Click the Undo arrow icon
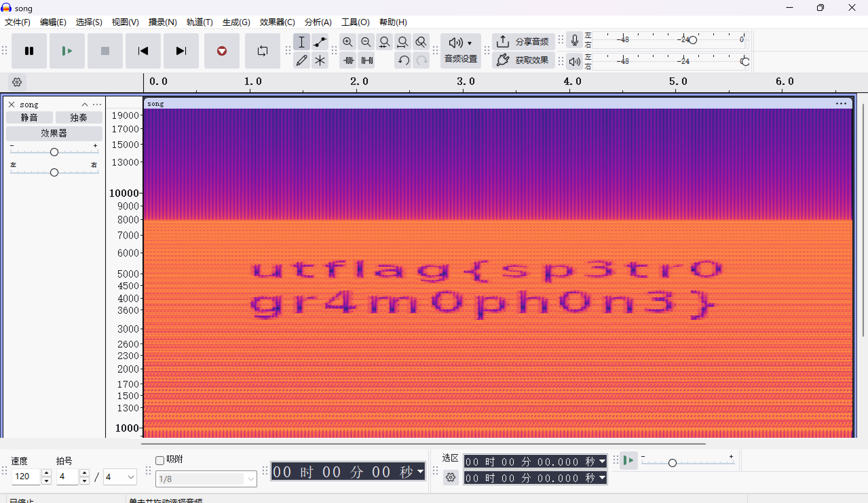The height and width of the screenshot is (503, 868). pyautogui.click(x=403, y=61)
